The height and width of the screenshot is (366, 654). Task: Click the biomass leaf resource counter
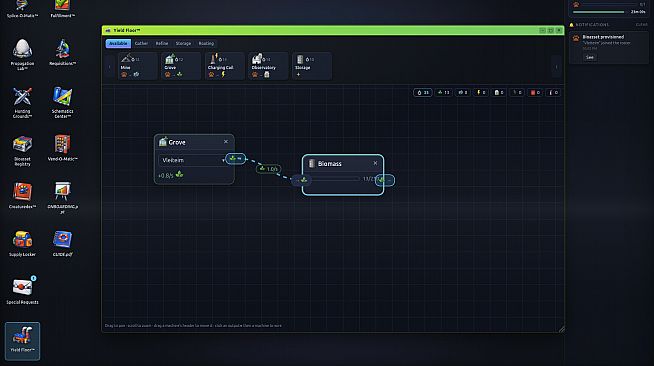click(x=443, y=93)
